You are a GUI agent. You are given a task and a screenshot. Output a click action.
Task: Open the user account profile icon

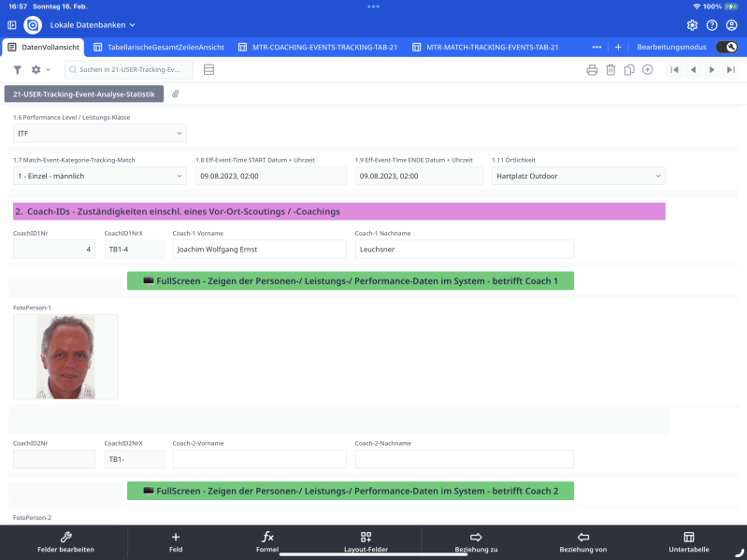pos(731,25)
